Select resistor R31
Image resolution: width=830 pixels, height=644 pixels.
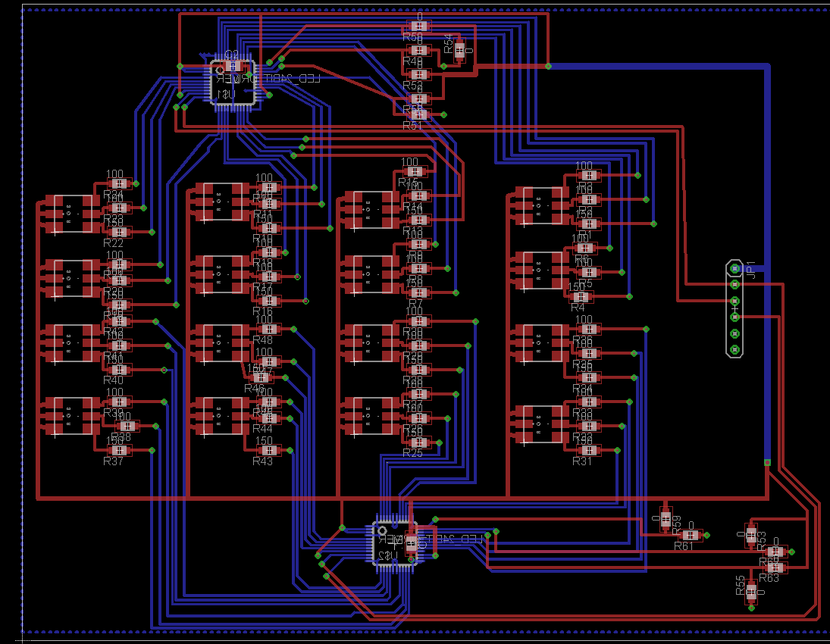click(x=586, y=450)
